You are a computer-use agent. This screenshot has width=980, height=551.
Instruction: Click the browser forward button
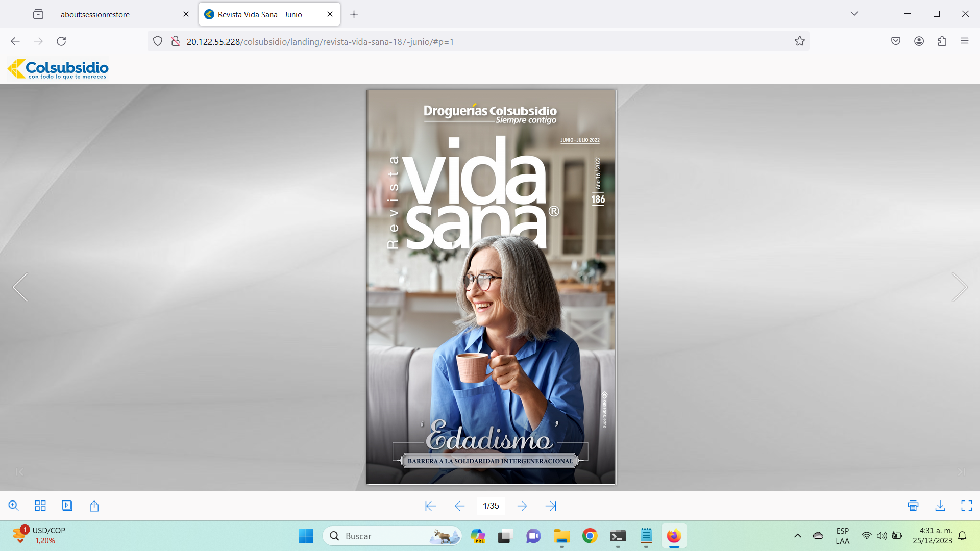pos(38,41)
